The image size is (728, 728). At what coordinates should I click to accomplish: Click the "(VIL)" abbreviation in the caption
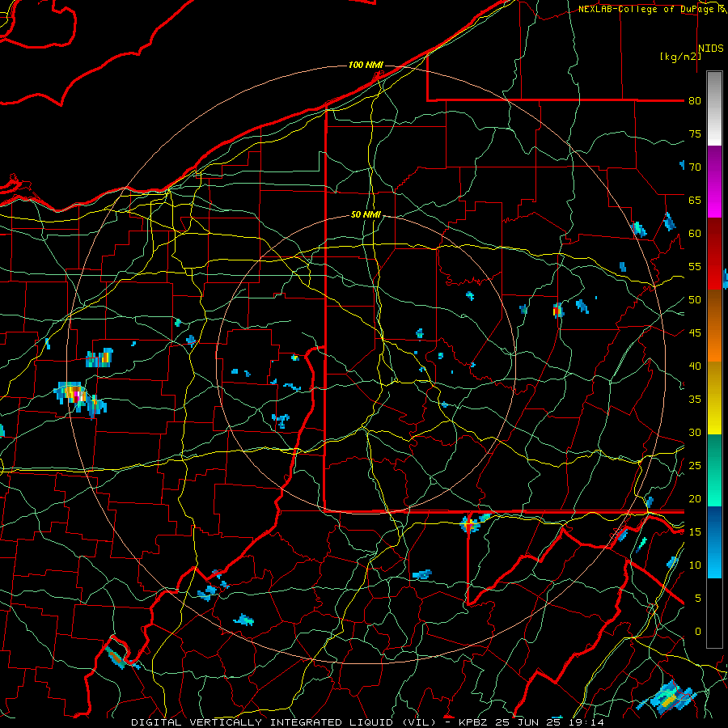[x=419, y=722]
